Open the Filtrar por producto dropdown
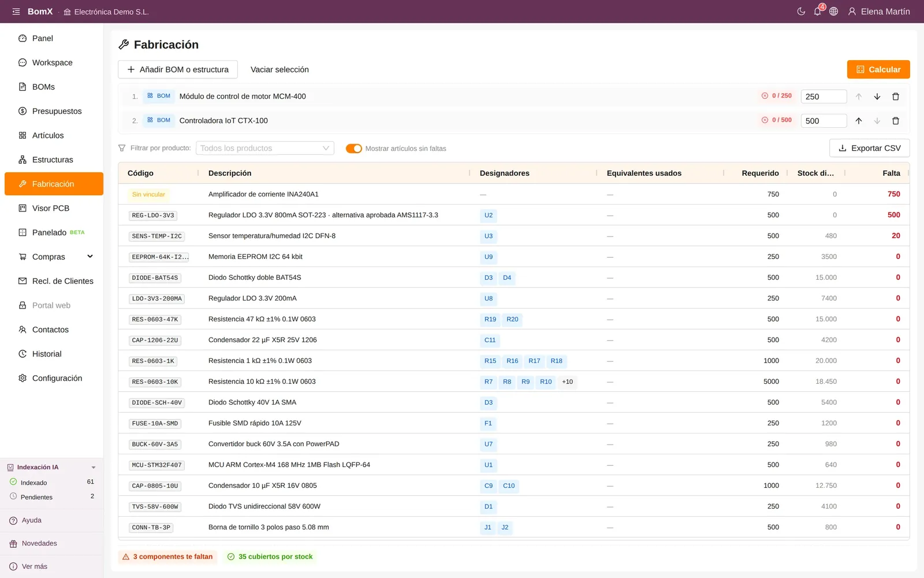 (265, 149)
